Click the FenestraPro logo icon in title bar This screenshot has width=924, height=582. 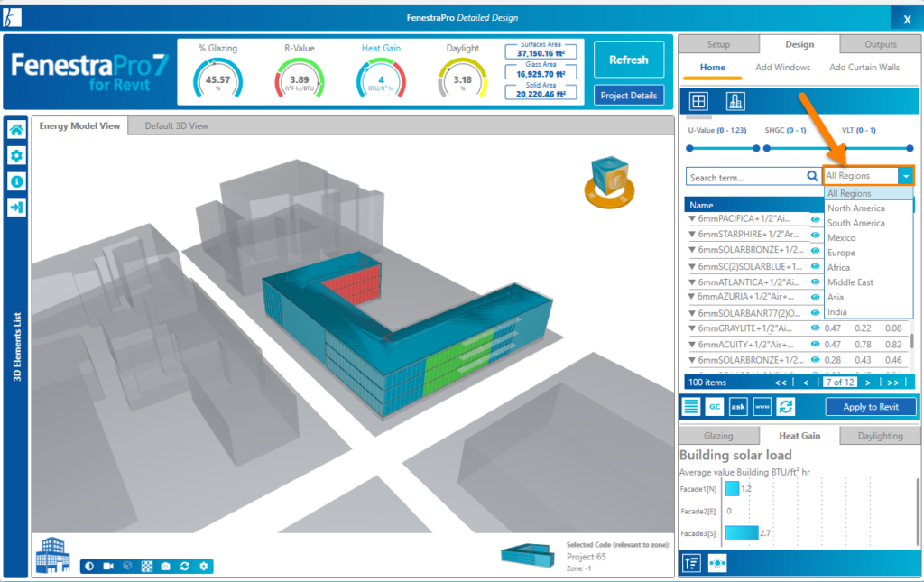pos(12,18)
